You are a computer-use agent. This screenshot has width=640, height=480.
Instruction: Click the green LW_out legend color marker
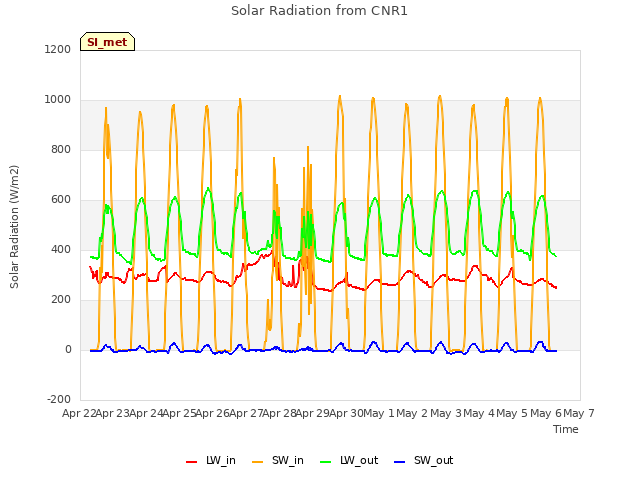tap(326, 462)
